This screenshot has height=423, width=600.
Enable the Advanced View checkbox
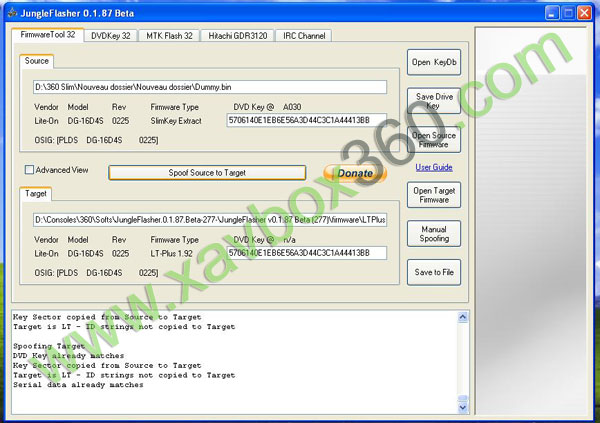coord(29,170)
